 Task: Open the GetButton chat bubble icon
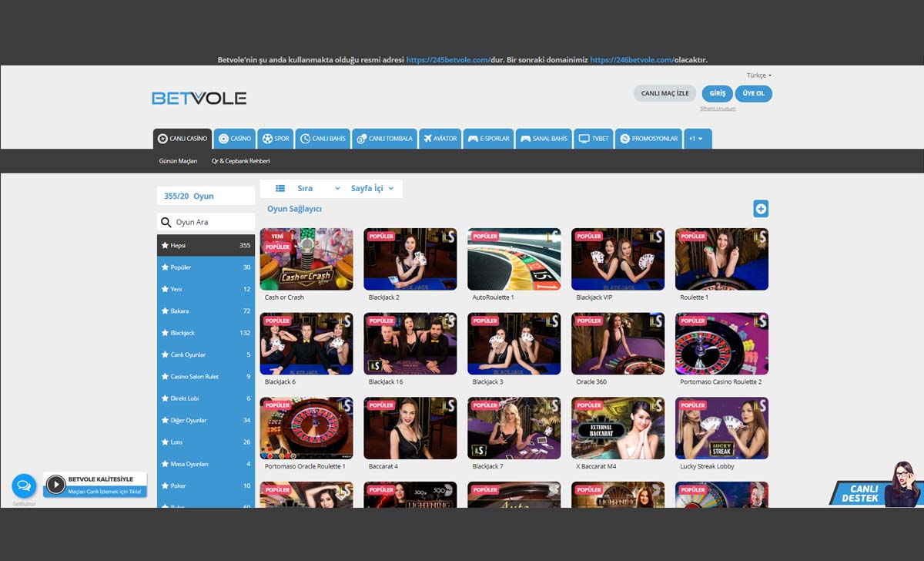click(24, 486)
